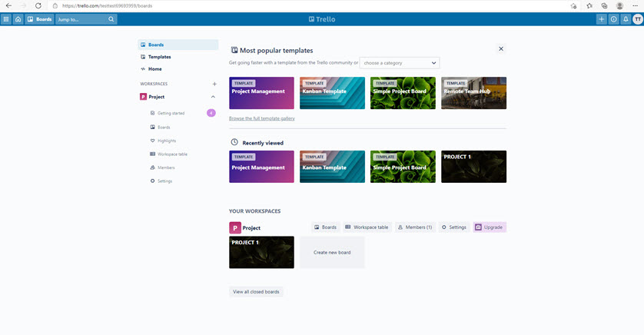
Task: Open Simple Project Board under popular templates
Action: click(x=403, y=93)
